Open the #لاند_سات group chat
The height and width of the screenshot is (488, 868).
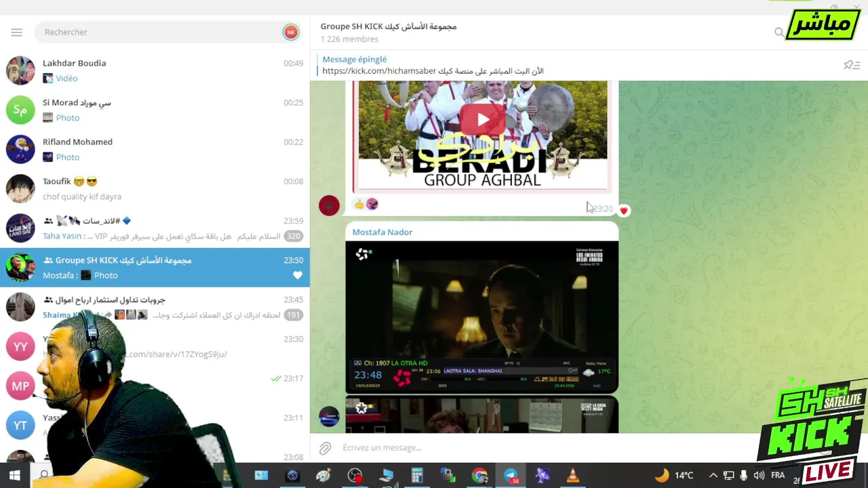point(155,228)
